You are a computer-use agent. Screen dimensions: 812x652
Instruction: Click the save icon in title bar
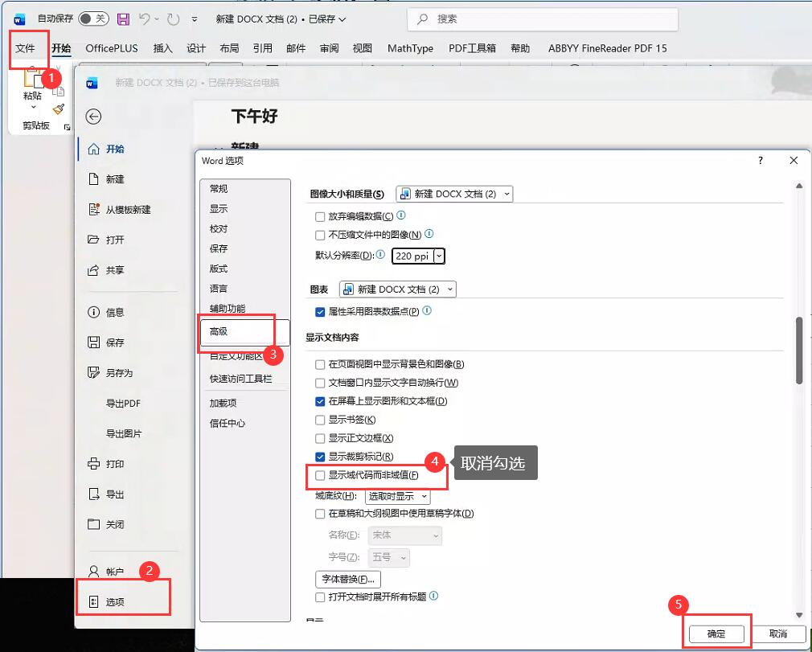point(123,18)
